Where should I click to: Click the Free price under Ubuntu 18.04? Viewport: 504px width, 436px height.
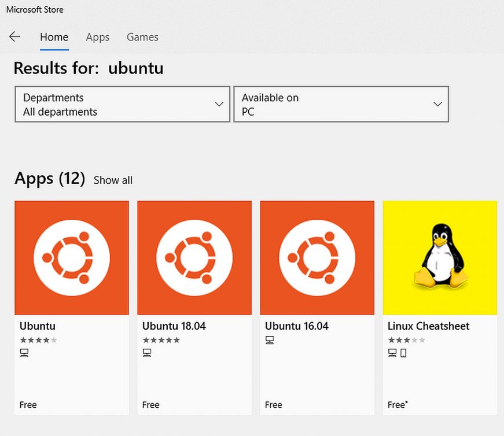click(x=151, y=405)
